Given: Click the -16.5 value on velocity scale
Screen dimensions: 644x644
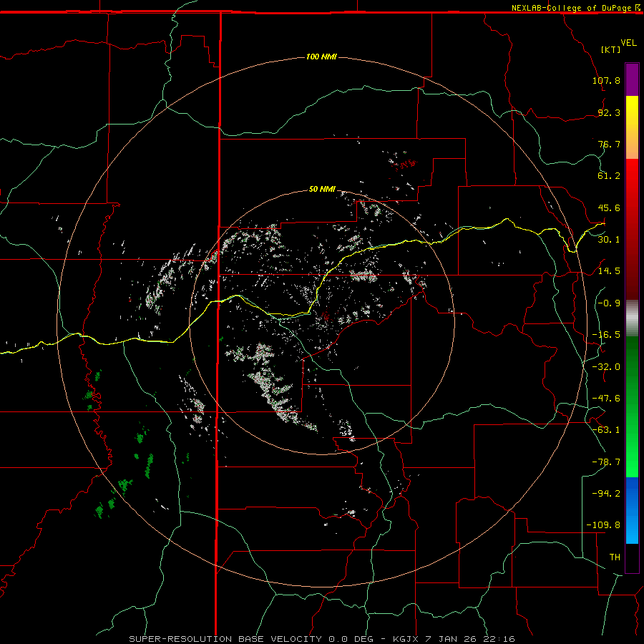Looking at the screenshot, I should pyautogui.click(x=606, y=335).
